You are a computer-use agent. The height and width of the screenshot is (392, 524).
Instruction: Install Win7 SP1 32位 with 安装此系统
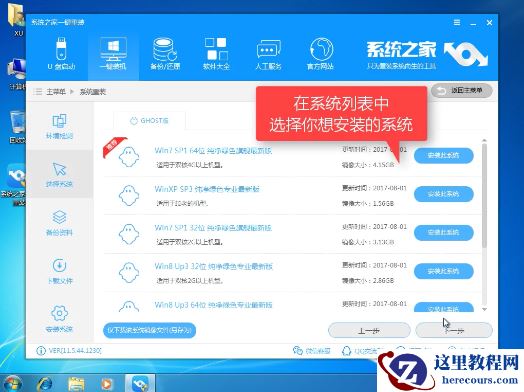pyautogui.click(x=443, y=232)
